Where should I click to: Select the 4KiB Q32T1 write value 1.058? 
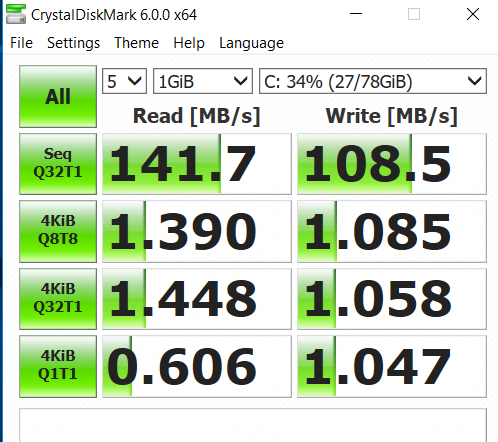click(x=392, y=299)
